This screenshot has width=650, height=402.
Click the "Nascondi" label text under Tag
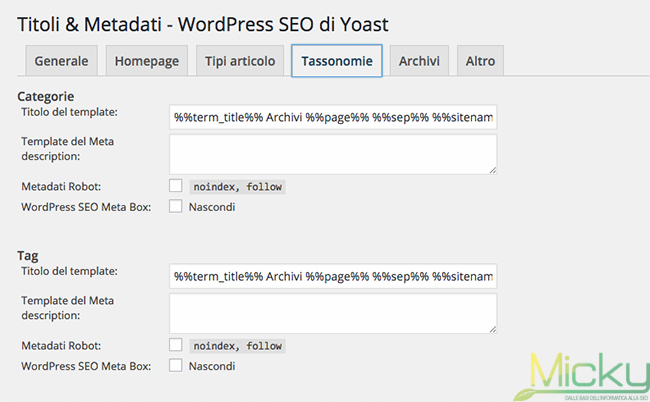click(213, 366)
